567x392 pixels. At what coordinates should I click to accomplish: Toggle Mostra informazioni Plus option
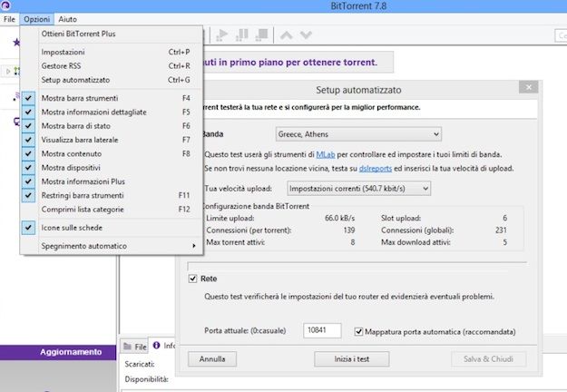click(x=112, y=181)
